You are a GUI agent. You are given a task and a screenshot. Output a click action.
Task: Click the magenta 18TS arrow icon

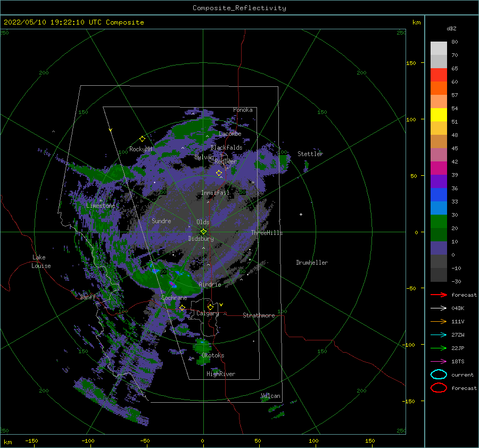point(439,362)
